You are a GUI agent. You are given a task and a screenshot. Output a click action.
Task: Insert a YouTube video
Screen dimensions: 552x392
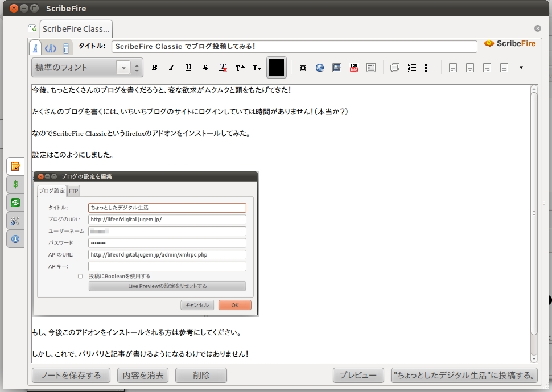pyautogui.click(x=354, y=68)
